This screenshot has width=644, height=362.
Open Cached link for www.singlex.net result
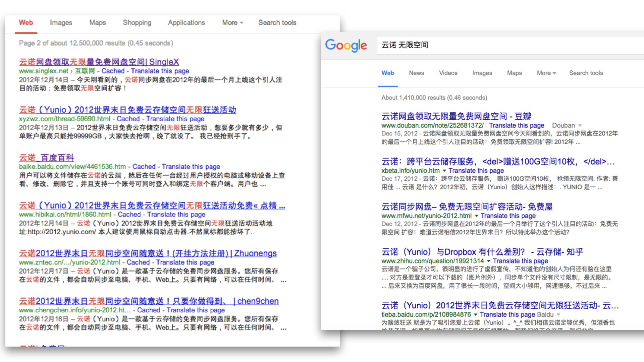point(113,71)
